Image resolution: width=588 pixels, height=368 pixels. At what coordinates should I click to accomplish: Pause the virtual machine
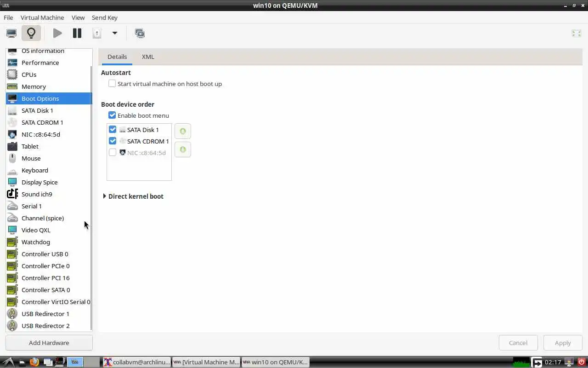[77, 33]
